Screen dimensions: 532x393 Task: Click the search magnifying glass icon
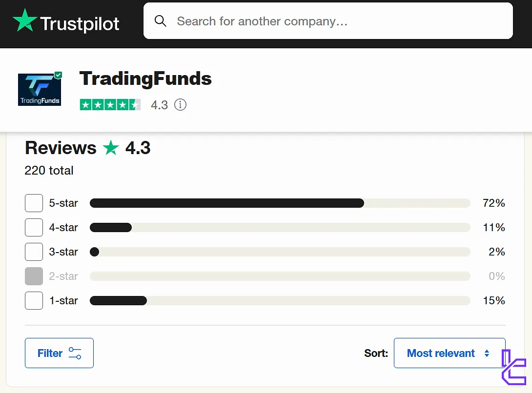(x=160, y=21)
